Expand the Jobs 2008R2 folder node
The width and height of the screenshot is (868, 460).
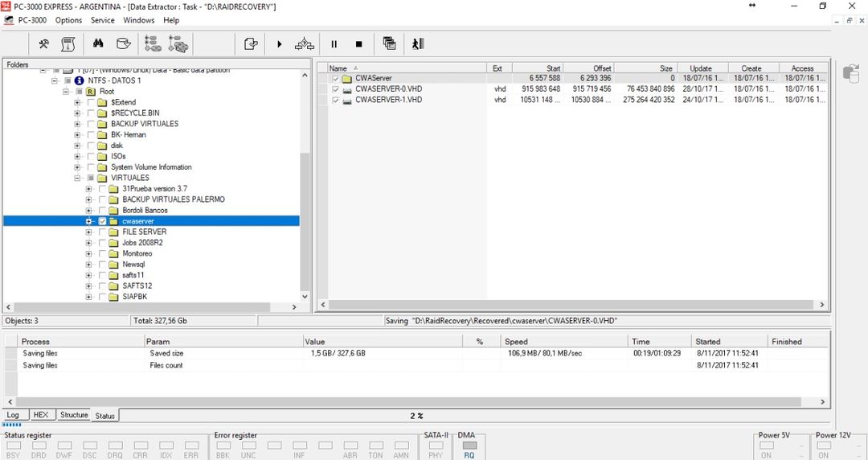[x=89, y=243]
